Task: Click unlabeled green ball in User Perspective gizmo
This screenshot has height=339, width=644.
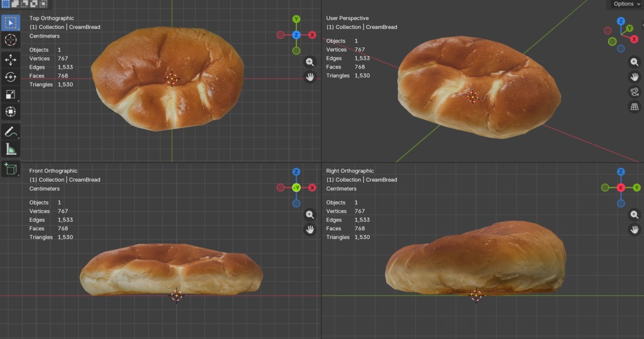Action: [613, 42]
